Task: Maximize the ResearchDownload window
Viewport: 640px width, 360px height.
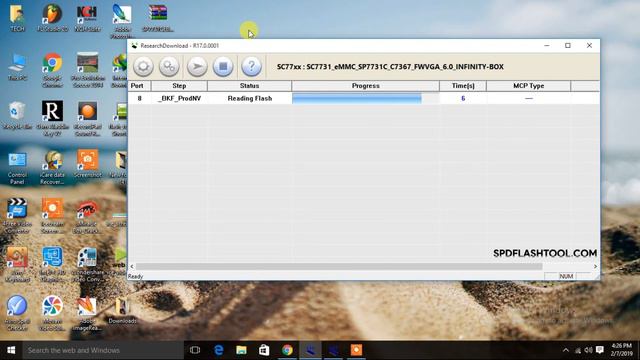Action: [568, 45]
